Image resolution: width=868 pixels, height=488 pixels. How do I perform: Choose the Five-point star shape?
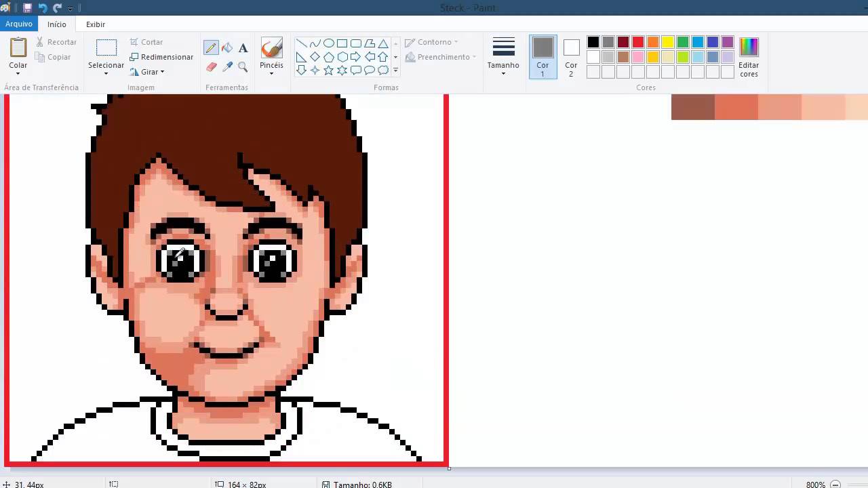[329, 70]
